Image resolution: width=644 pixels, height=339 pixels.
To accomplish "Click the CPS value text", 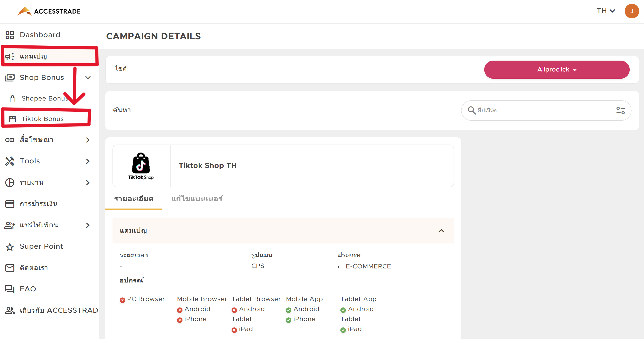I will [x=258, y=266].
